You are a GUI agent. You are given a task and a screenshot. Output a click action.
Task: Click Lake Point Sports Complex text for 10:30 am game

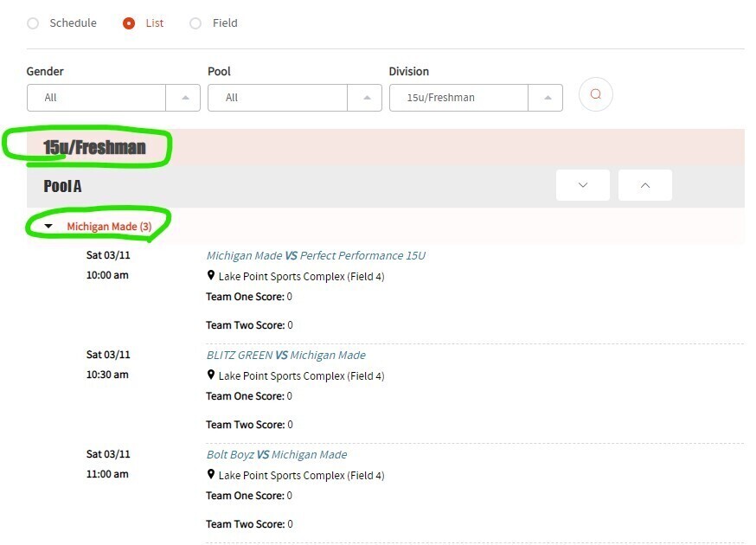(301, 376)
